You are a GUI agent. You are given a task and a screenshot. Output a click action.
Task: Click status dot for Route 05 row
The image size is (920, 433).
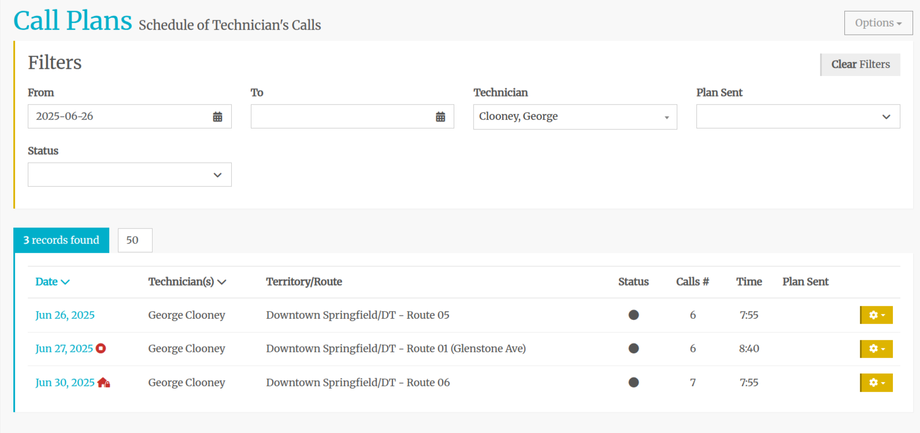(x=633, y=315)
